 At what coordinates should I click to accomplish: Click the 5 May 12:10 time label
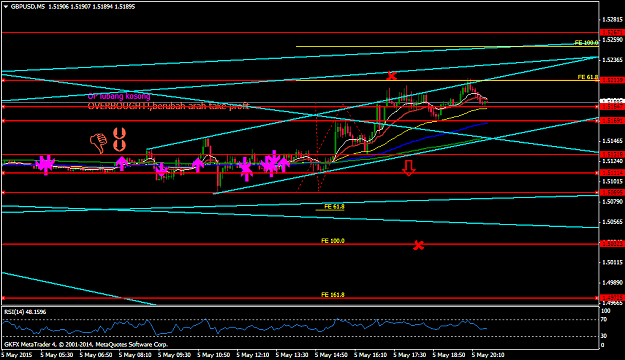click(253, 355)
